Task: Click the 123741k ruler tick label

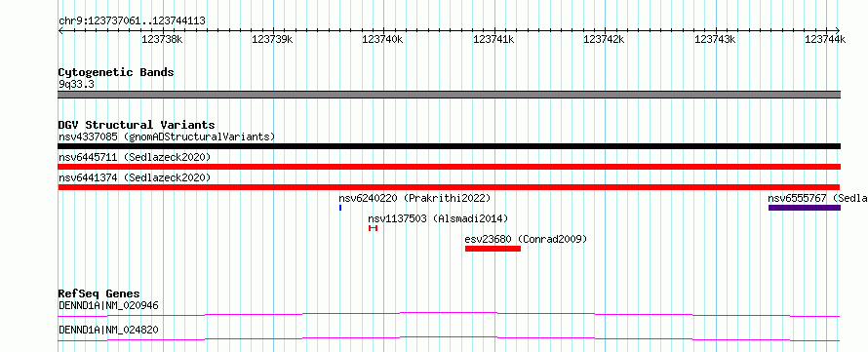Action: coord(493,39)
